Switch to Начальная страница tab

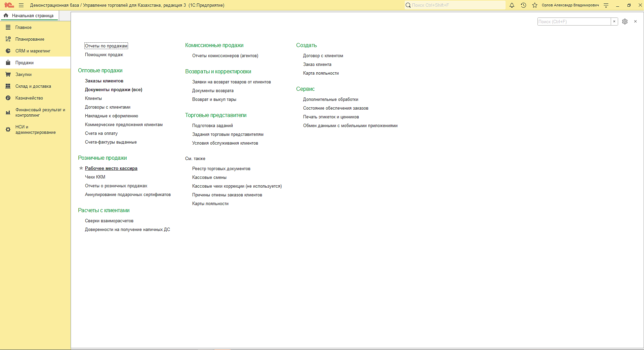point(29,15)
